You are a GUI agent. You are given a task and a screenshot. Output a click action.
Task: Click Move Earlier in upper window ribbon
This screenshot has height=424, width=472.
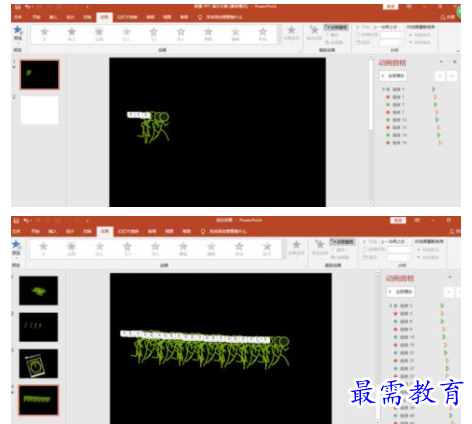tap(420, 35)
